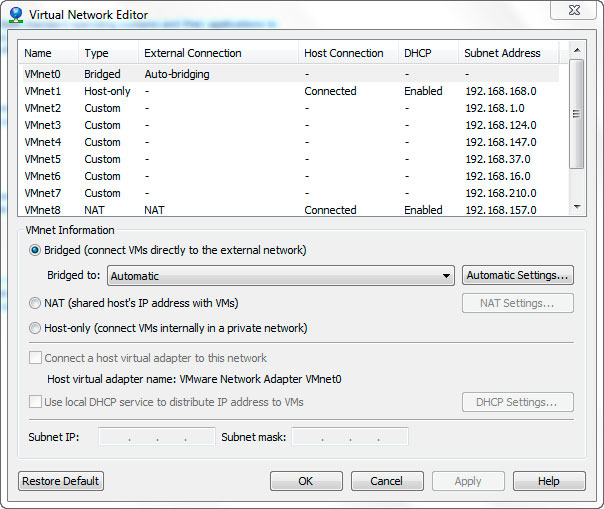Click the network list scroll up arrow

577,50
